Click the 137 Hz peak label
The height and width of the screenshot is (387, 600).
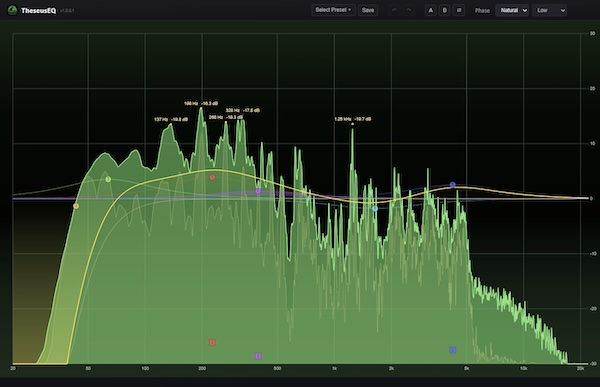tap(171, 119)
